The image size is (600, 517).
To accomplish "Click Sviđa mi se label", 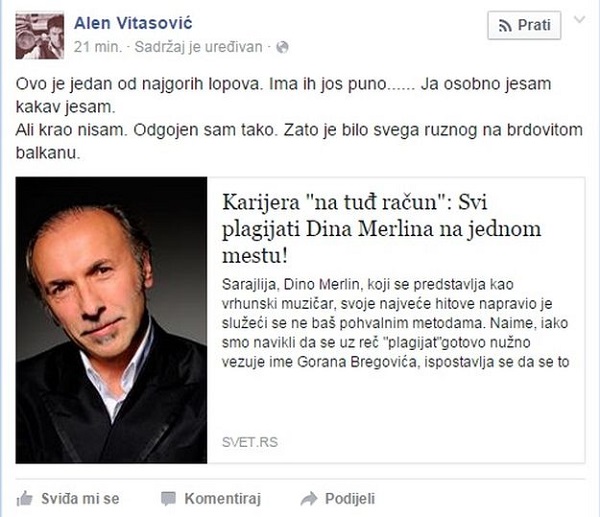I will click(80, 499).
